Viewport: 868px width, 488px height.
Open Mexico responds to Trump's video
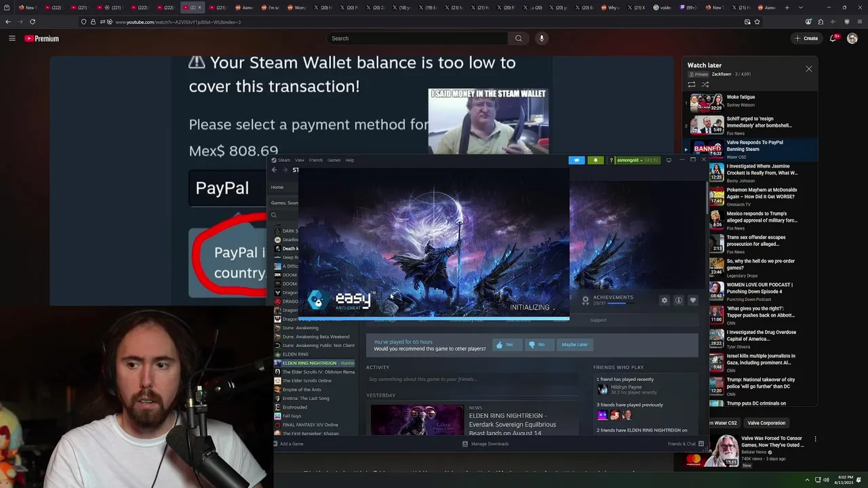[x=753, y=220]
